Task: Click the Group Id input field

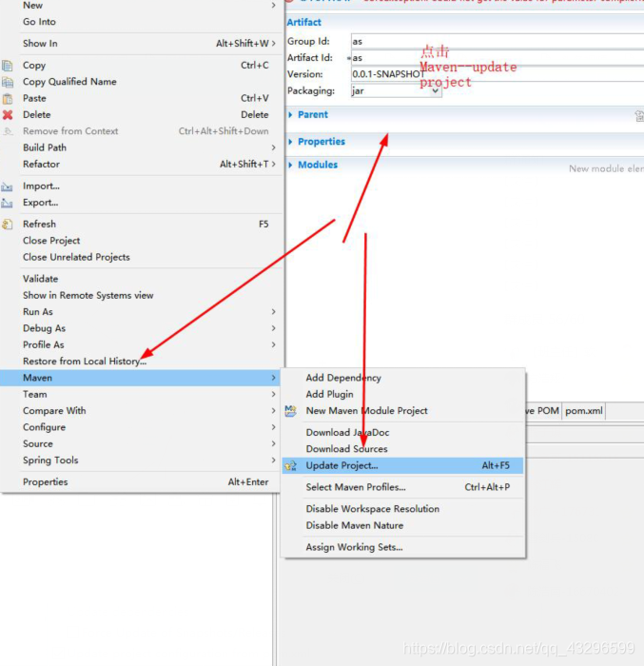Action: (498, 41)
